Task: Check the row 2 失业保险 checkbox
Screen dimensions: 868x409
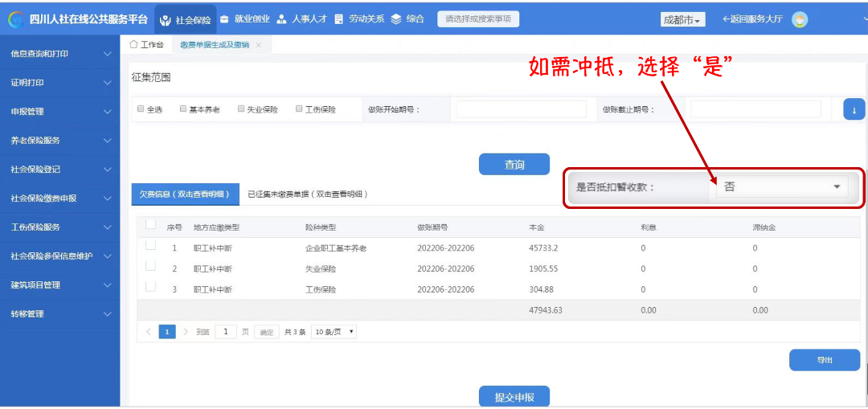Action: click(150, 266)
